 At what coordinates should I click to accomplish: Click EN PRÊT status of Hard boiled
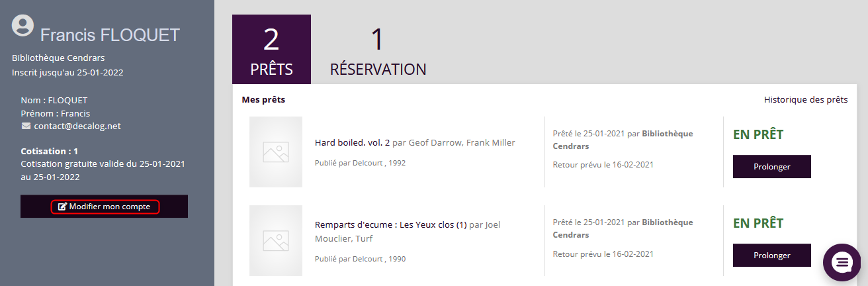758,134
